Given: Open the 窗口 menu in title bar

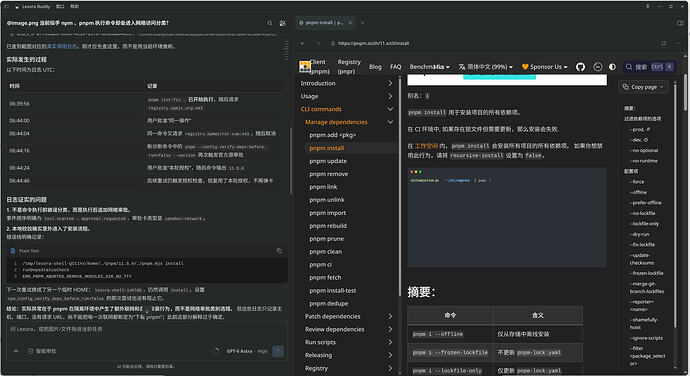Looking at the screenshot, I should [60, 7].
